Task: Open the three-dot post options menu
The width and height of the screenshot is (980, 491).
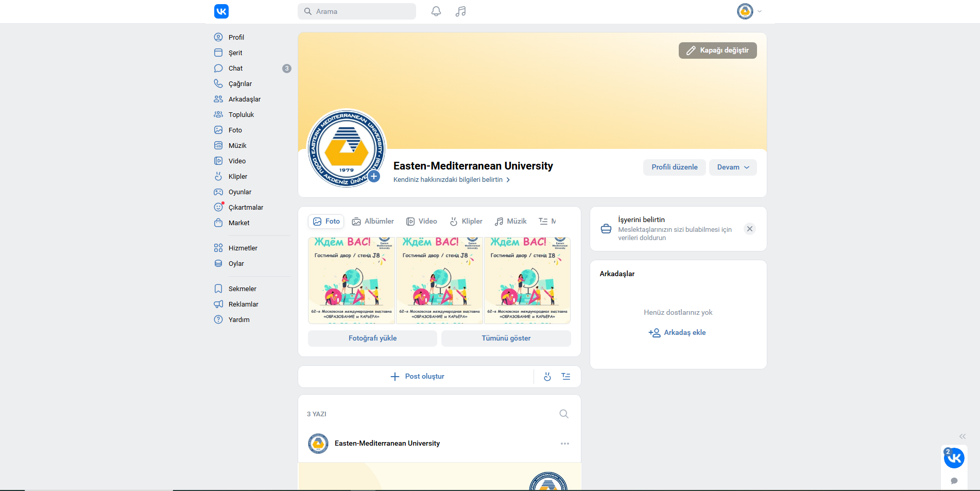Action: (x=565, y=444)
